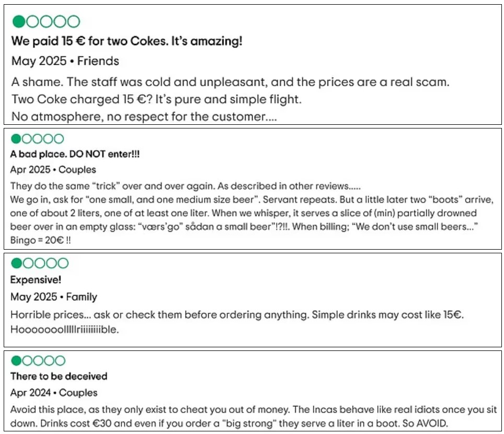The height and width of the screenshot is (434, 504).
Task: Open the "There to be deceived" review title
Action: coord(59,376)
